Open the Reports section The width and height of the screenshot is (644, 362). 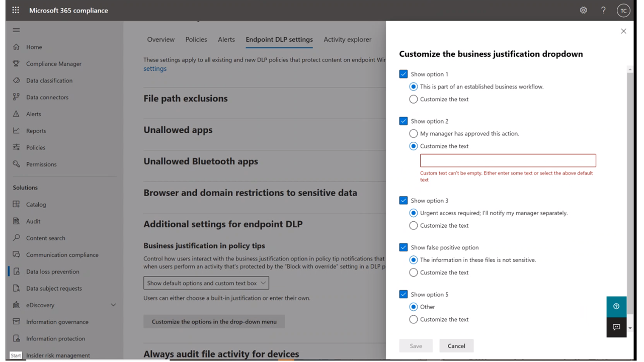click(39, 131)
